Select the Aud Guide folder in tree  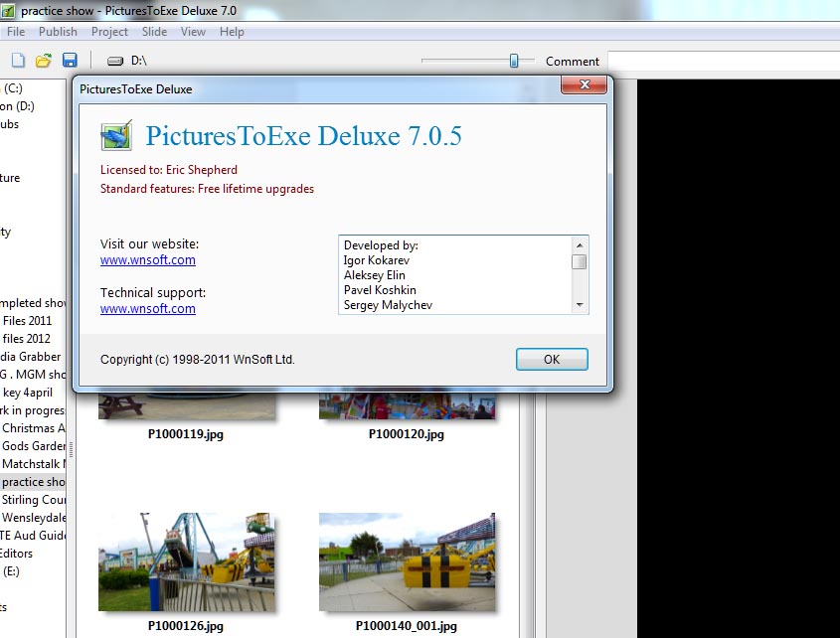pos(33,536)
